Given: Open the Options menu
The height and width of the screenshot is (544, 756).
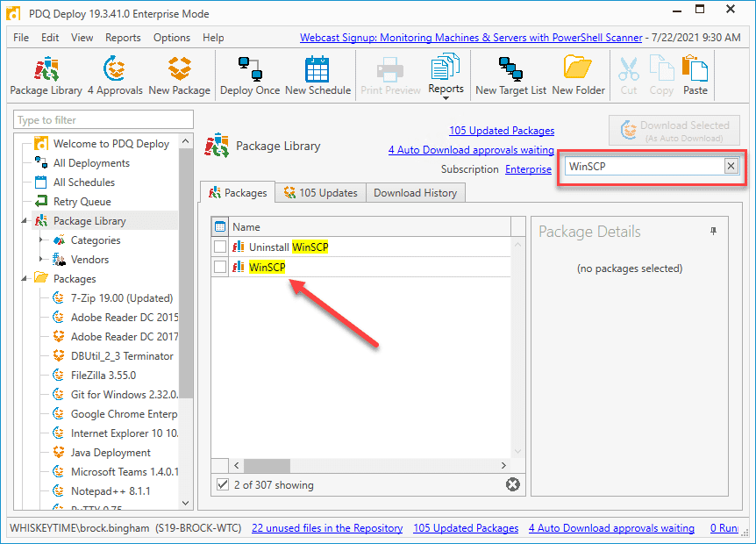Looking at the screenshot, I should click(172, 38).
